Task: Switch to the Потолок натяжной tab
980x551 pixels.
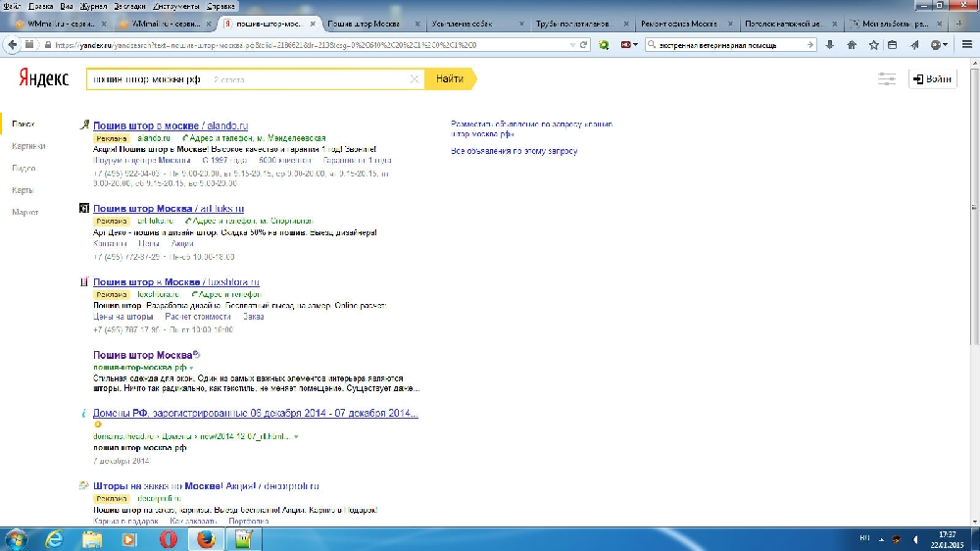Action: click(790, 24)
